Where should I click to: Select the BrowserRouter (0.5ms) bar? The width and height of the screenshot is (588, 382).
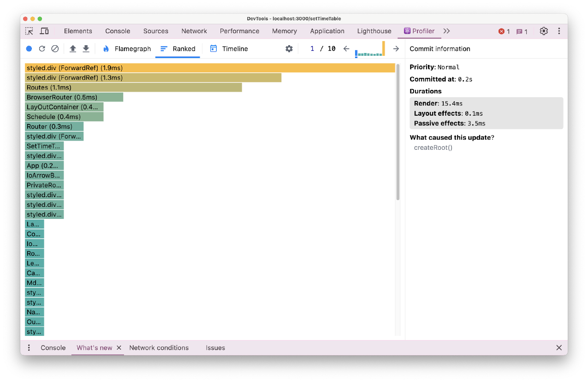pos(74,97)
